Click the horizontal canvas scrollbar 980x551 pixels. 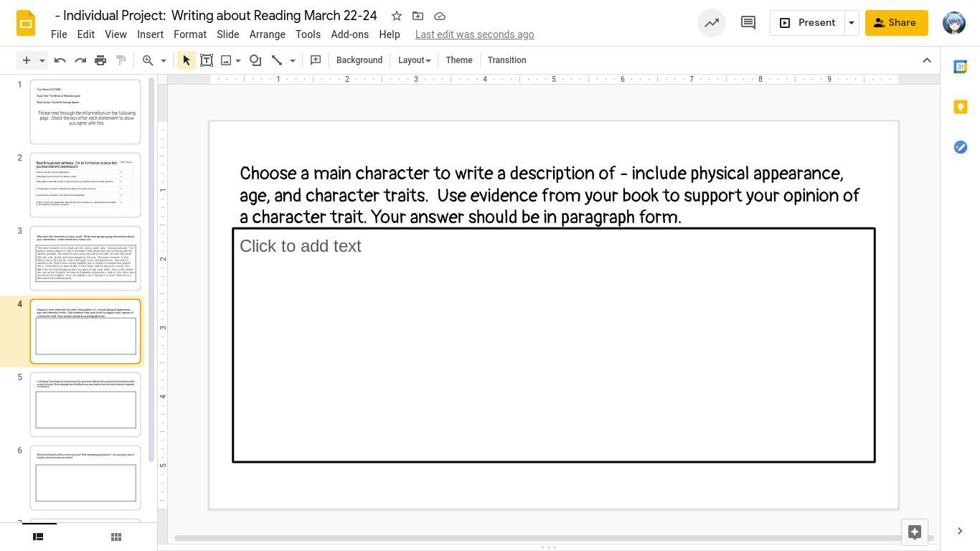point(552,538)
